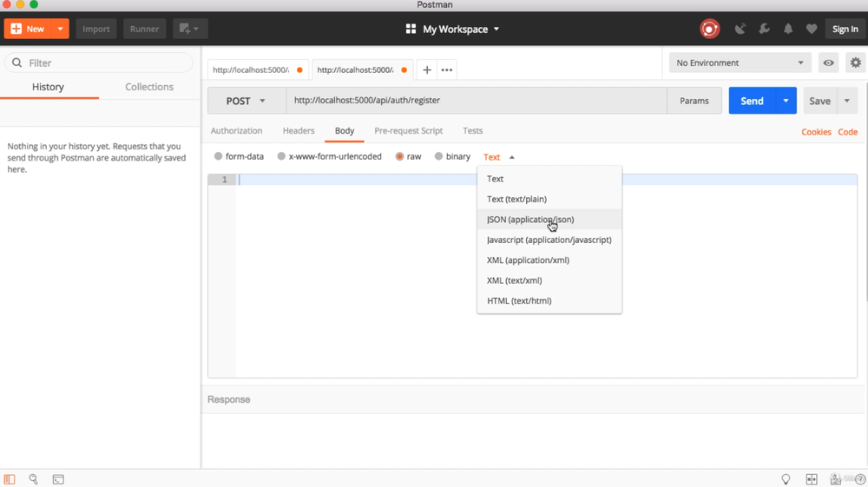The image size is (868, 487).
Task: Click the environment quick look eye icon
Action: click(x=829, y=63)
